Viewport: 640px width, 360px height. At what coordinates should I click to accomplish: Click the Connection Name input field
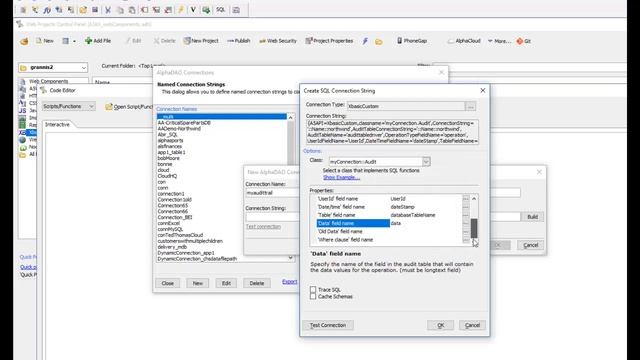272,193
